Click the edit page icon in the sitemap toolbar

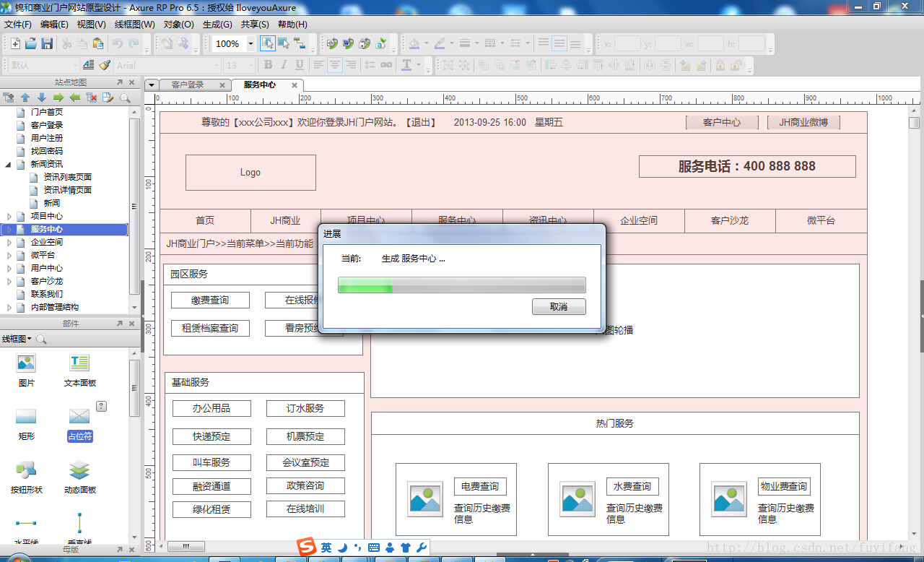(x=108, y=98)
